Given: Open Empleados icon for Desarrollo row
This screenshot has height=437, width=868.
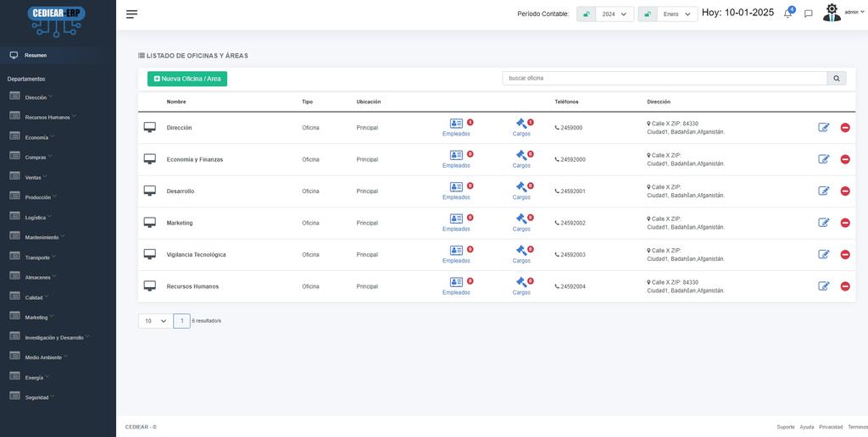Looking at the screenshot, I should pyautogui.click(x=456, y=187).
